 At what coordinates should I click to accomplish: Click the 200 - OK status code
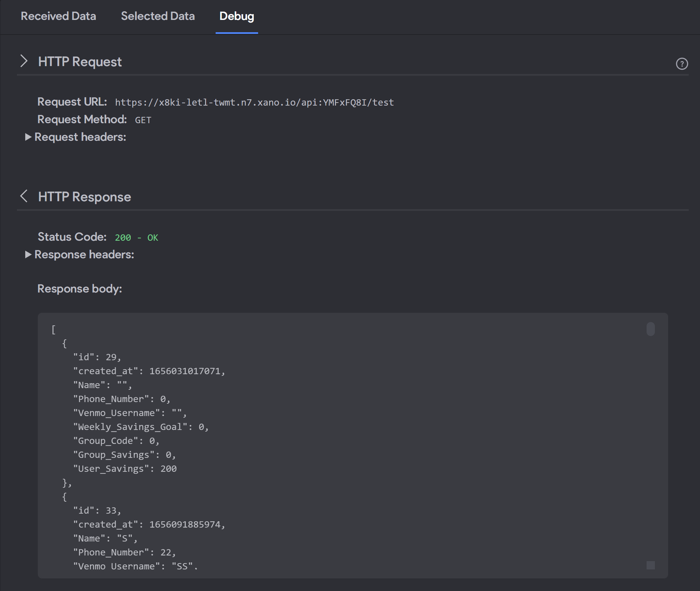(x=136, y=237)
